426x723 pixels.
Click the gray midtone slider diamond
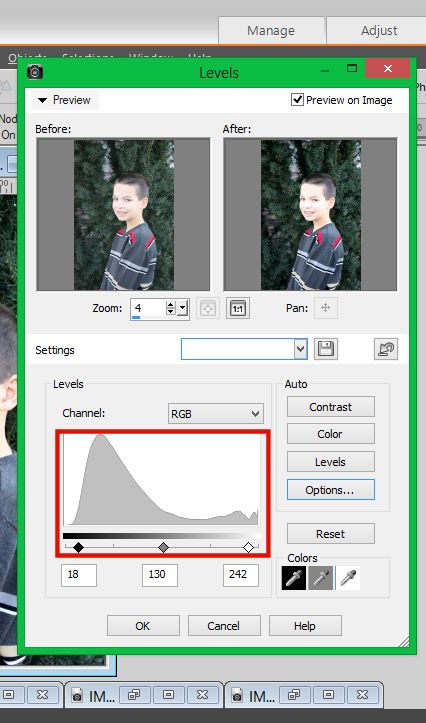(163, 548)
